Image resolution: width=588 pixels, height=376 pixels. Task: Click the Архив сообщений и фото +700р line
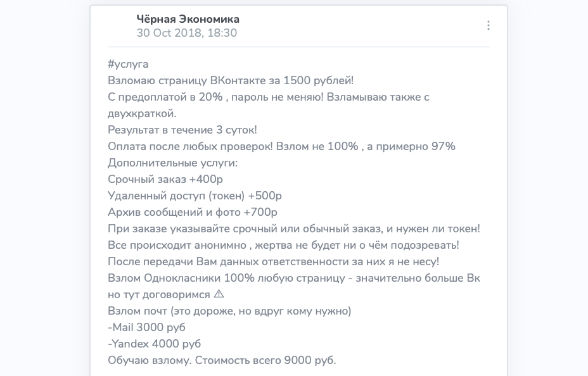tap(193, 212)
